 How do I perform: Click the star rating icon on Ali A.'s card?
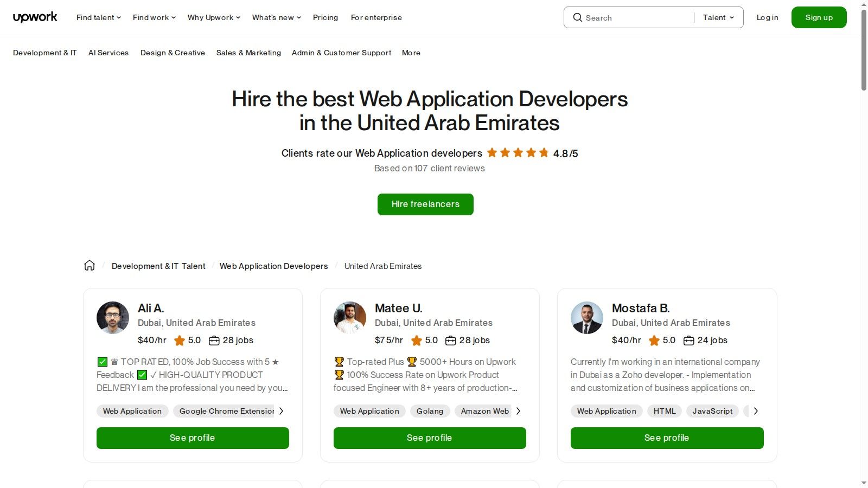180,341
